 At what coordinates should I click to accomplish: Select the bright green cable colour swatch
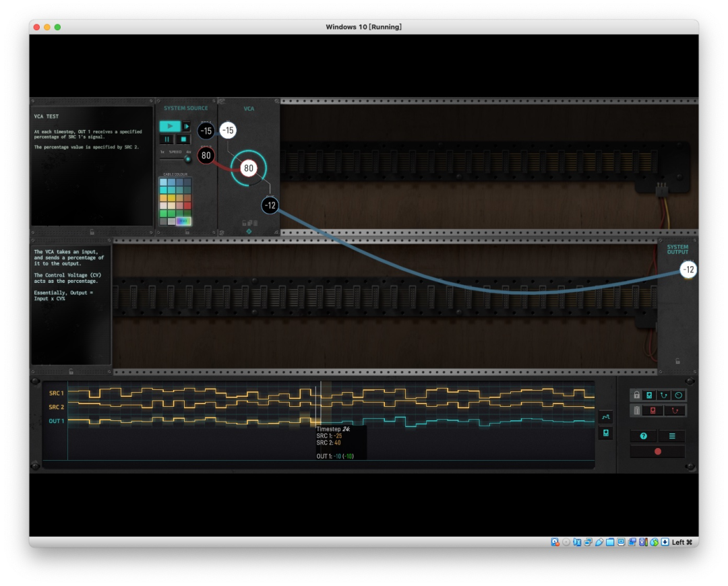[163, 214]
